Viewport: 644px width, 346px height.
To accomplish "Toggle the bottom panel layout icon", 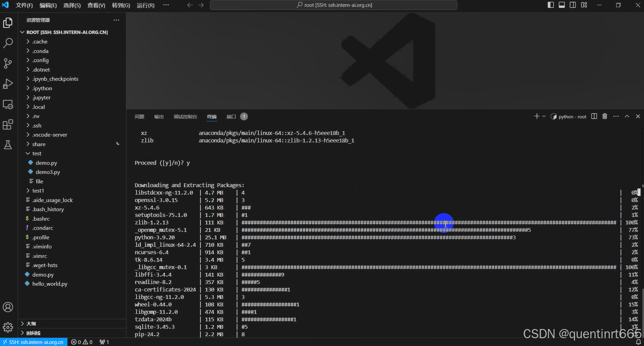I will (x=562, y=5).
